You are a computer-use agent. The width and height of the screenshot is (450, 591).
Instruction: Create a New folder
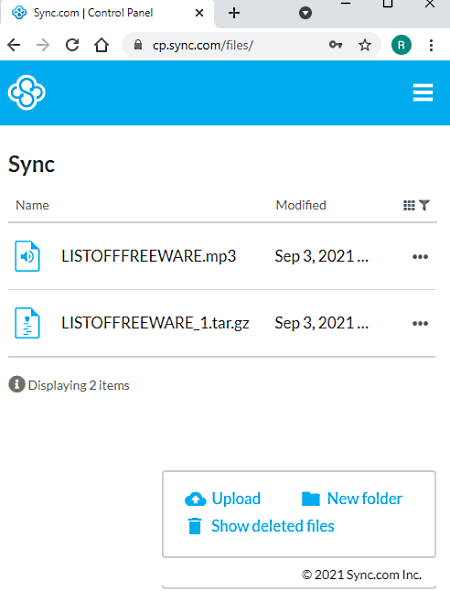pyautogui.click(x=365, y=498)
